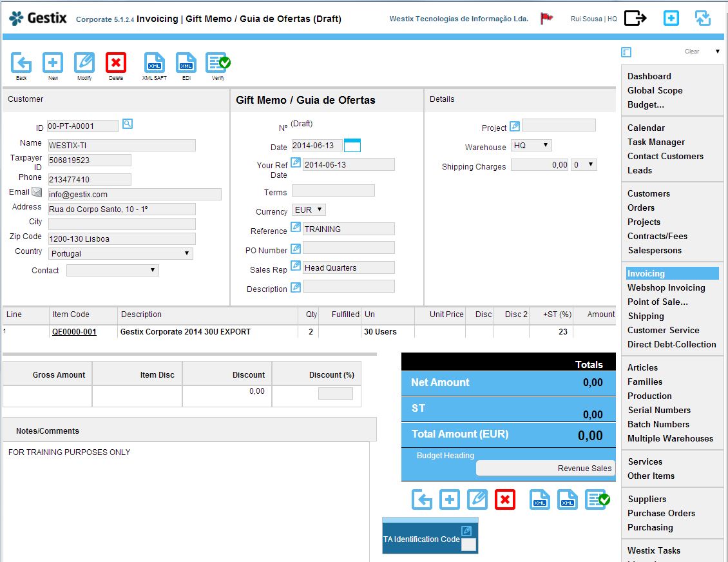Click the customer Name field WESTIX-TI

(x=122, y=146)
